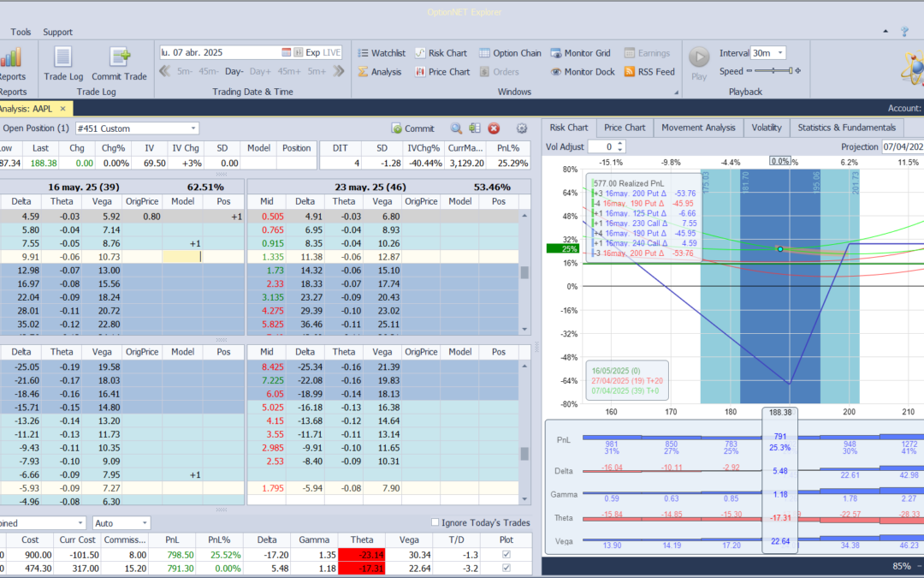
Task: Jump back with the double-left arrow
Action: (164, 71)
